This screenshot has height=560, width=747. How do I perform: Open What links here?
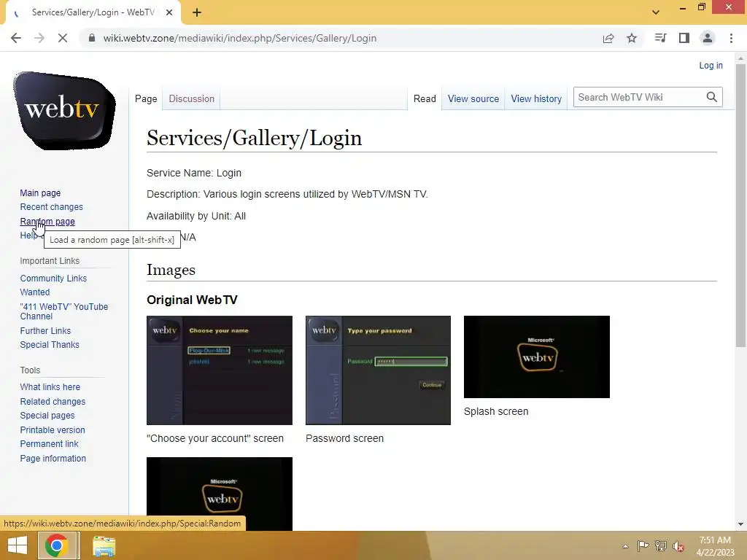point(50,386)
